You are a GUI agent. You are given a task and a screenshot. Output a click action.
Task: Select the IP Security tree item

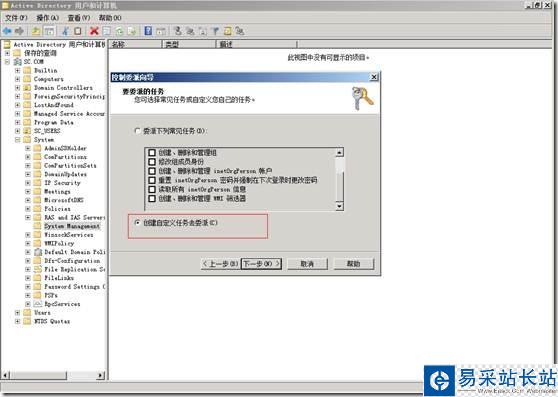(62, 183)
